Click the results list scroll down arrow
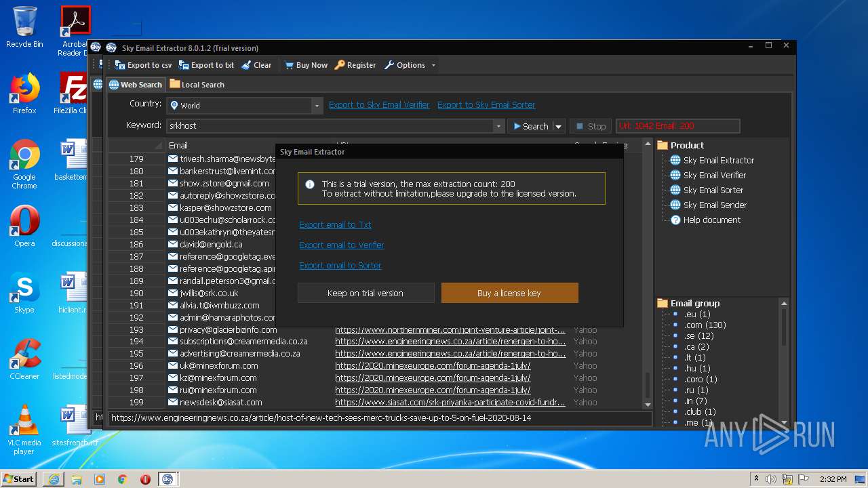The image size is (868, 488). [x=648, y=405]
